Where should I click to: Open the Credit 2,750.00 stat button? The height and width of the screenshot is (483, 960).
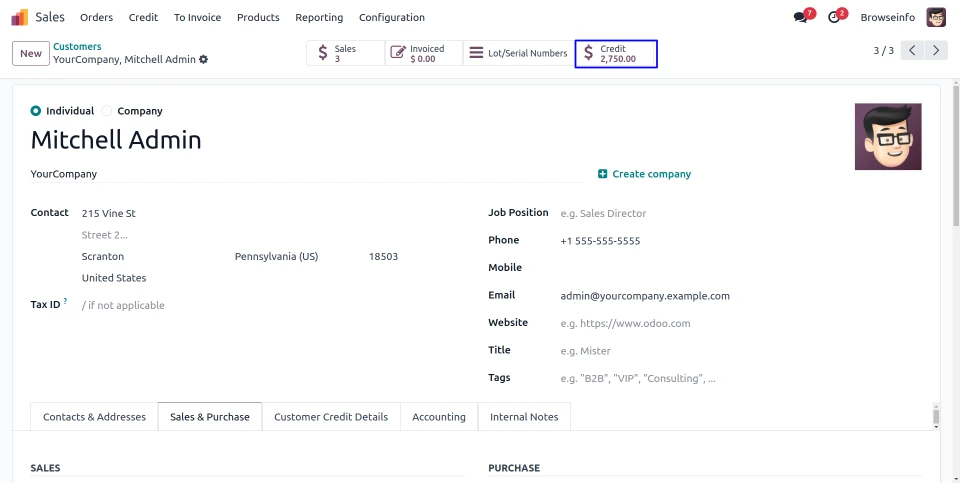[x=616, y=54]
